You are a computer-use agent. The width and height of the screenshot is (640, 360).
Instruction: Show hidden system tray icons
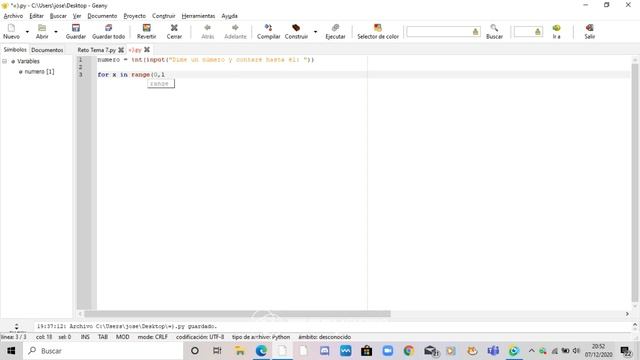click(x=531, y=351)
